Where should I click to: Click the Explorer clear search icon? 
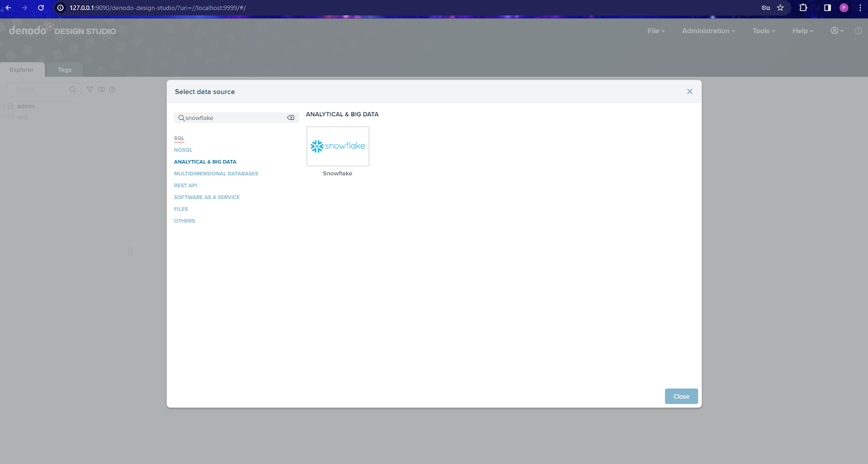coord(101,90)
